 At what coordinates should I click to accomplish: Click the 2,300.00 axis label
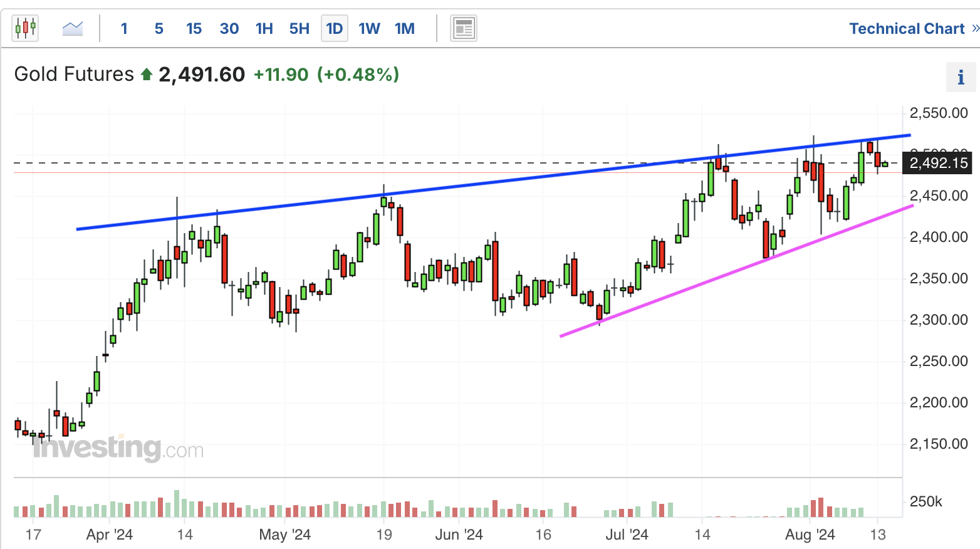[939, 320]
